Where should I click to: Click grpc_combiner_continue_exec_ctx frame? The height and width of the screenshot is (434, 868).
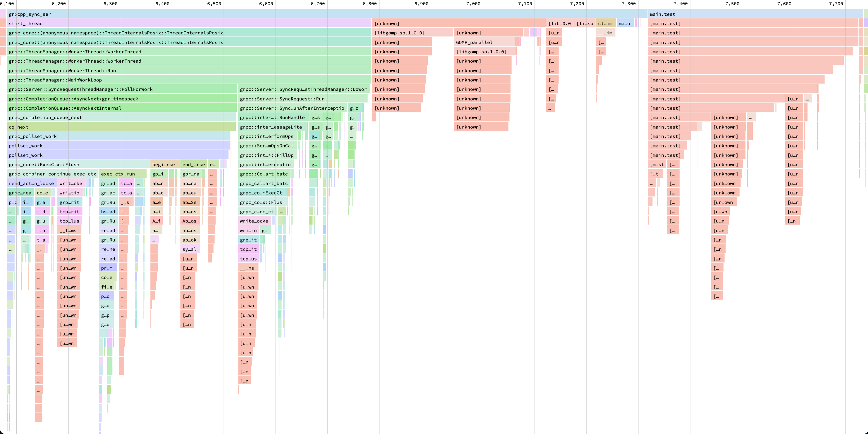click(x=52, y=174)
